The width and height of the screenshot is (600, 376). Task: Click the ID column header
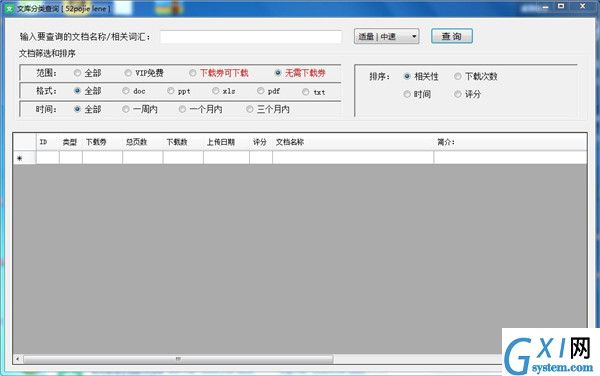click(x=48, y=142)
